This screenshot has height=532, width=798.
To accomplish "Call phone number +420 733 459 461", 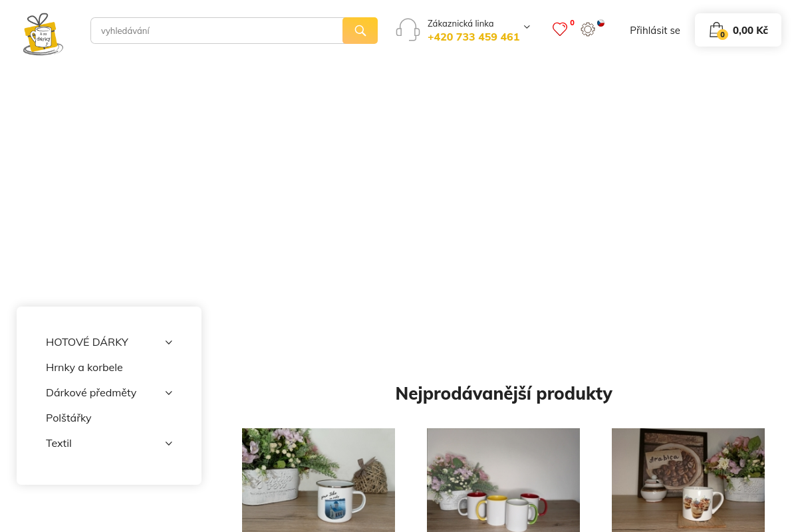I will pos(473,37).
